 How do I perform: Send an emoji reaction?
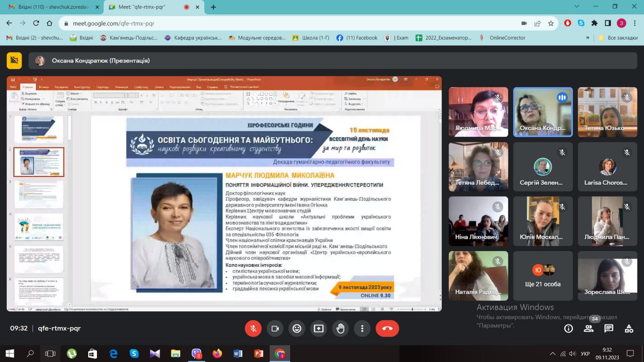[x=297, y=329]
